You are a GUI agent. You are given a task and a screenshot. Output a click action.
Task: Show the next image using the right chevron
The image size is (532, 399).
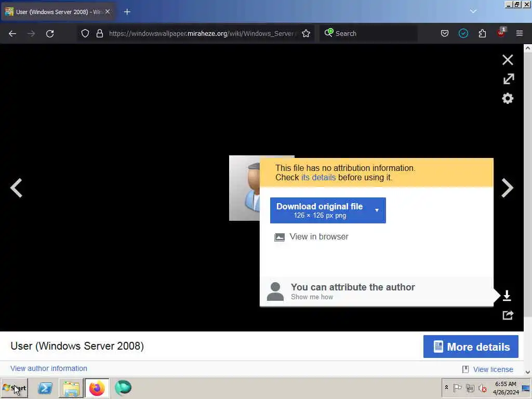tap(507, 188)
